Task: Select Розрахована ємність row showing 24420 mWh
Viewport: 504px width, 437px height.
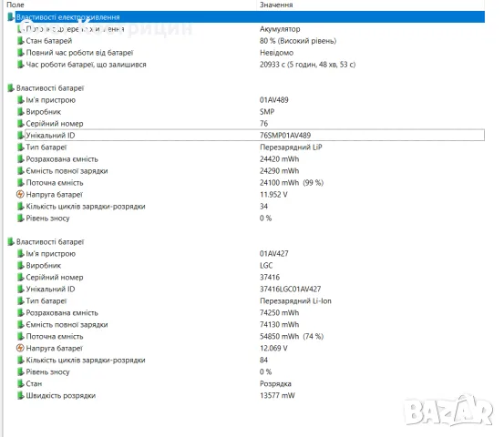Action: 254,159
